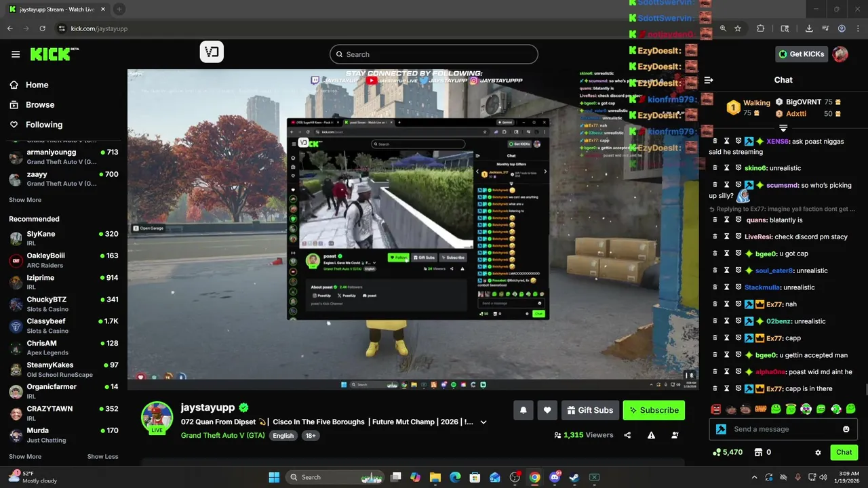This screenshot has width=868, height=488.
Task: Timeout skino6 with hourglass icon
Action: coord(726,167)
